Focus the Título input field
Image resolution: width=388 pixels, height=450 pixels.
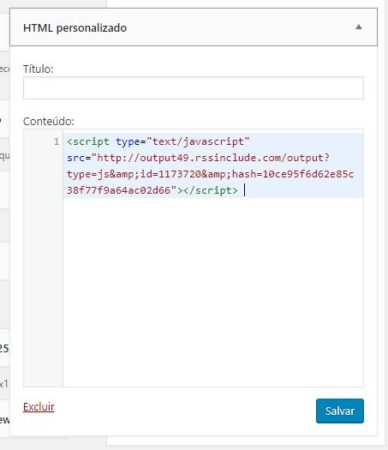193,88
